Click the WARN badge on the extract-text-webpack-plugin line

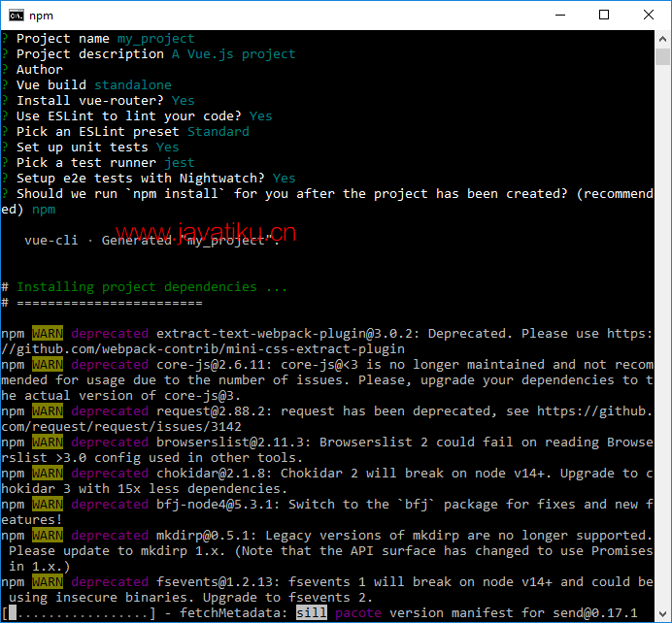tap(48, 334)
